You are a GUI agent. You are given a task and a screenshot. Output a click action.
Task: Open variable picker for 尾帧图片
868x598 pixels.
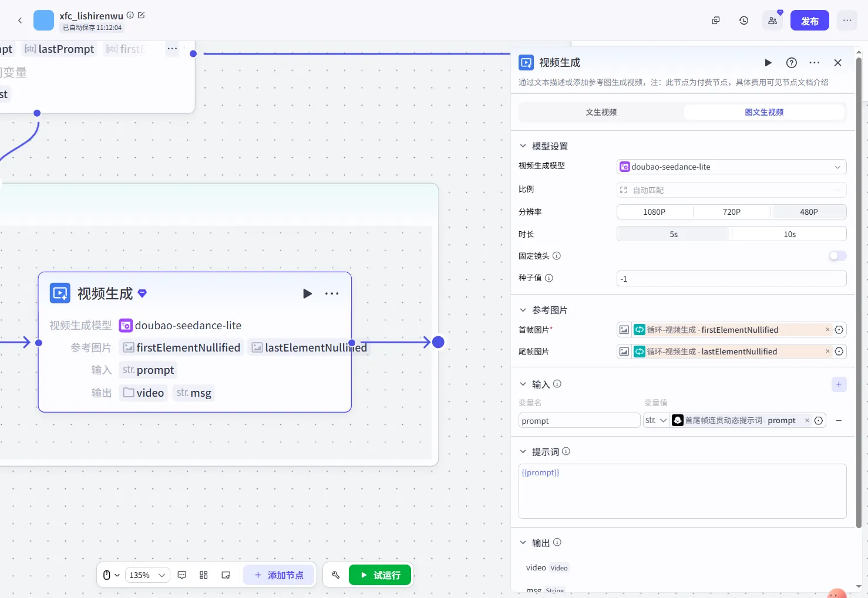pyautogui.click(x=839, y=352)
